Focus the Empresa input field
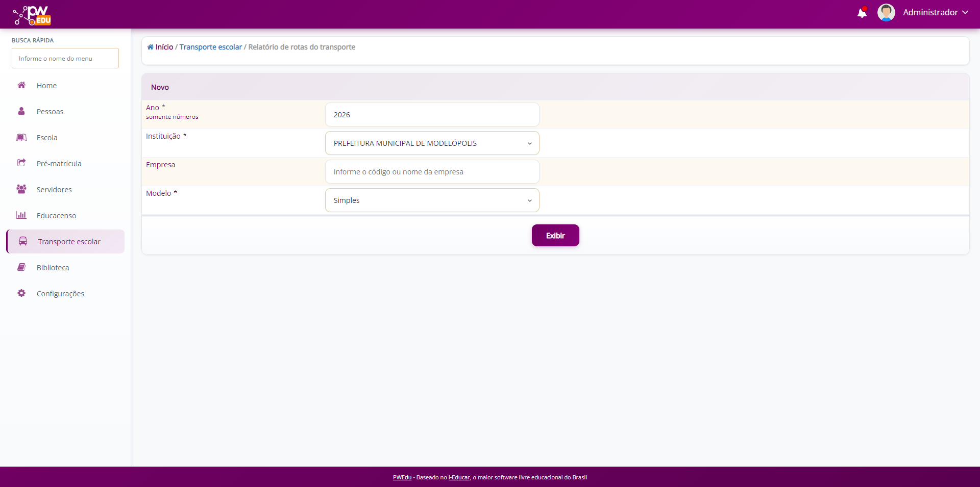 [x=432, y=172]
